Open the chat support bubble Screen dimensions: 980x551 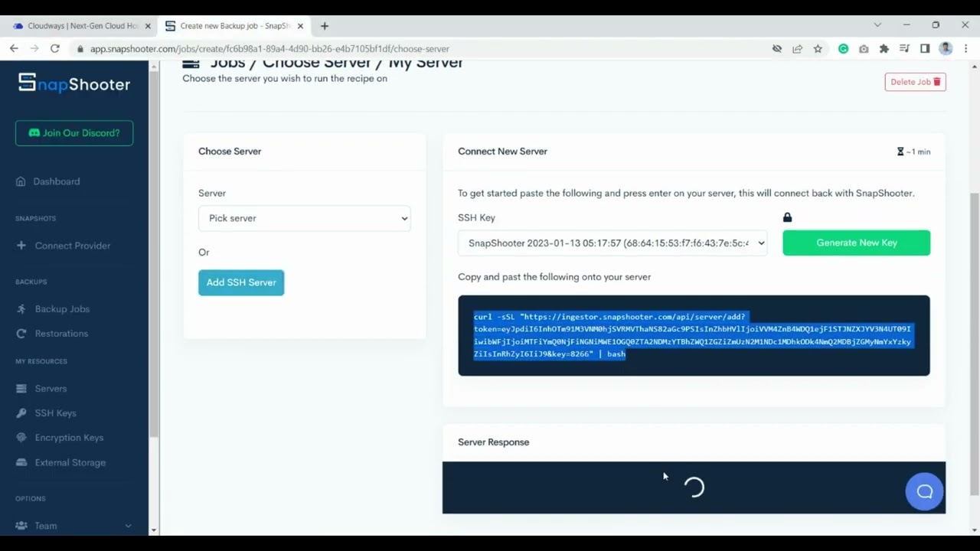pyautogui.click(x=924, y=491)
